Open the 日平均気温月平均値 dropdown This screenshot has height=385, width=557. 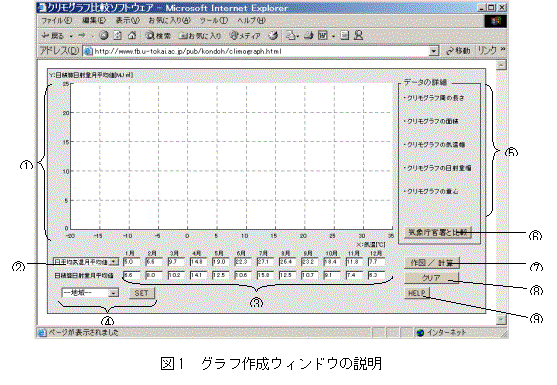point(85,262)
